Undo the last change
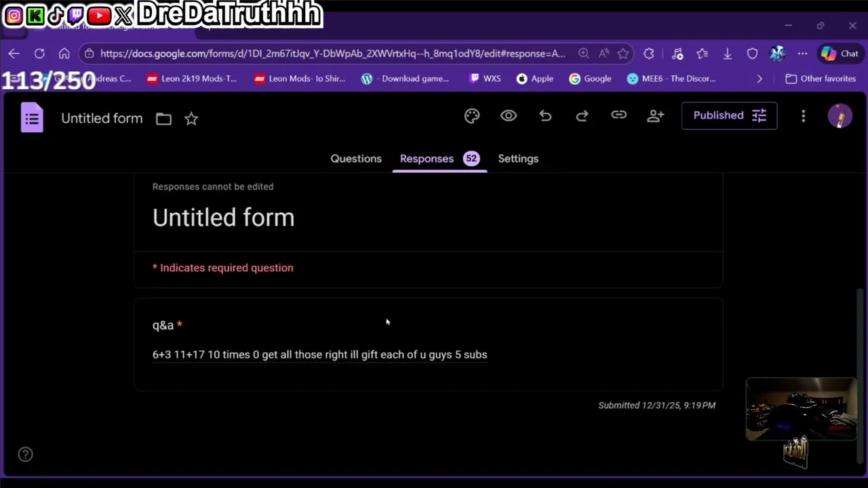The height and width of the screenshot is (488, 868). coord(545,116)
